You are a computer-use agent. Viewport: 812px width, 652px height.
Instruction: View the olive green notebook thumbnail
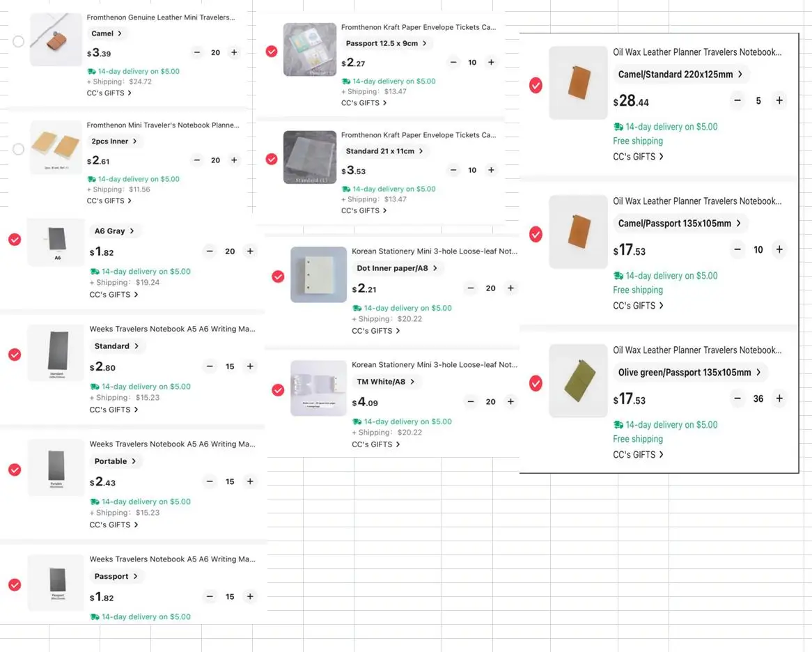(x=578, y=380)
